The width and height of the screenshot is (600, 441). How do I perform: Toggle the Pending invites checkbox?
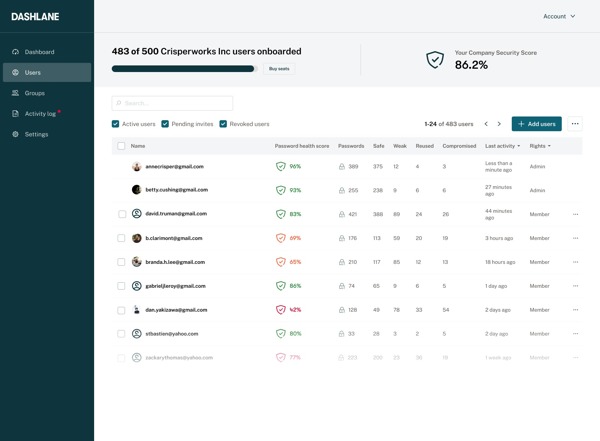(x=165, y=124)
